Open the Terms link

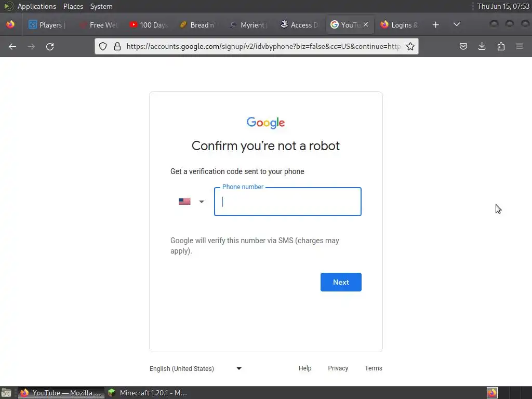[373, 368]
